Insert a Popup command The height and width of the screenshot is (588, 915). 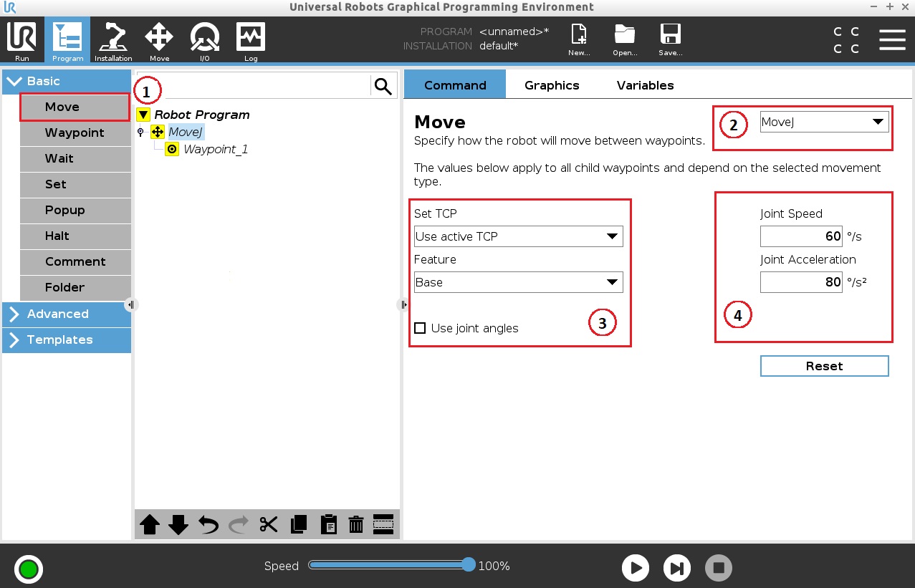[75, 210]
